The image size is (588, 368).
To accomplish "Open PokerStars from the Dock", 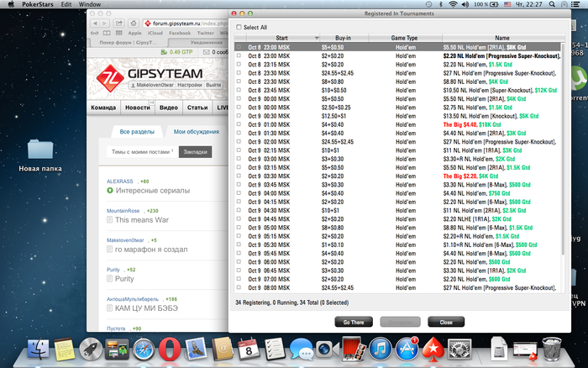I will [433, 350].
